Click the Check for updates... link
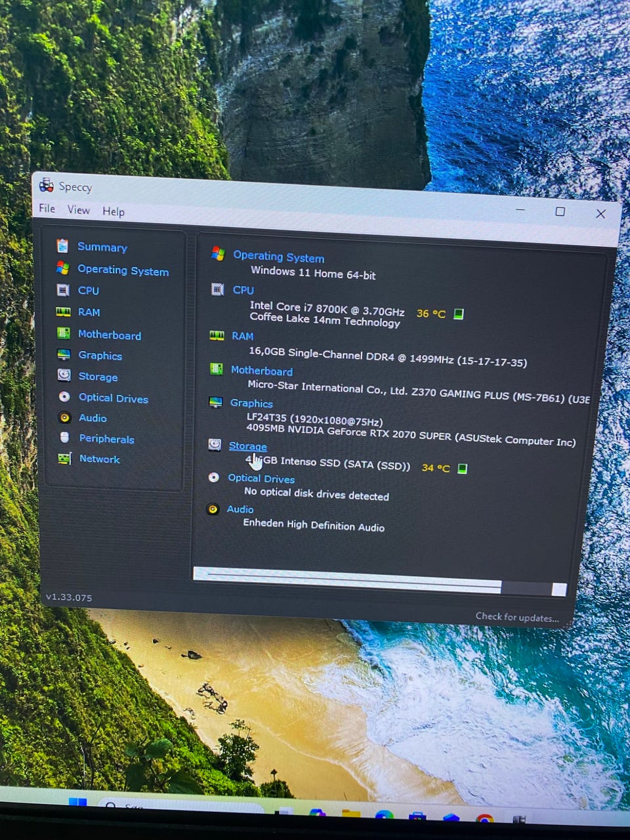 pyautogui.click(x=517, y=617)
